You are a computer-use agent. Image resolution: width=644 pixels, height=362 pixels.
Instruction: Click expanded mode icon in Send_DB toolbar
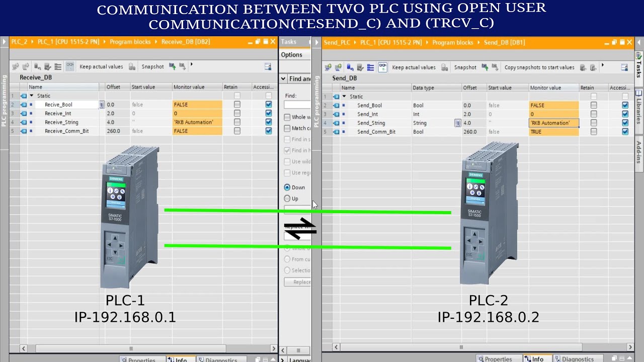pyautogui.click(x=370, y=67)
